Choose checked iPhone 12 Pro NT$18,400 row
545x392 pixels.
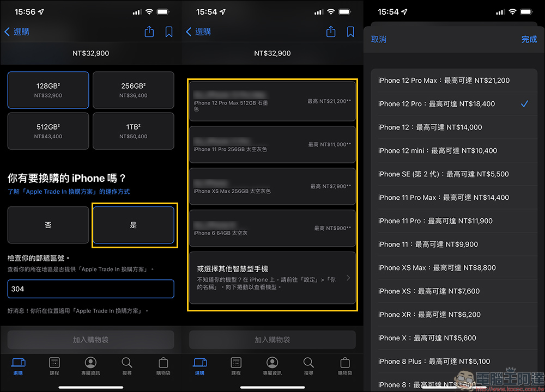[x=454, y=104]
